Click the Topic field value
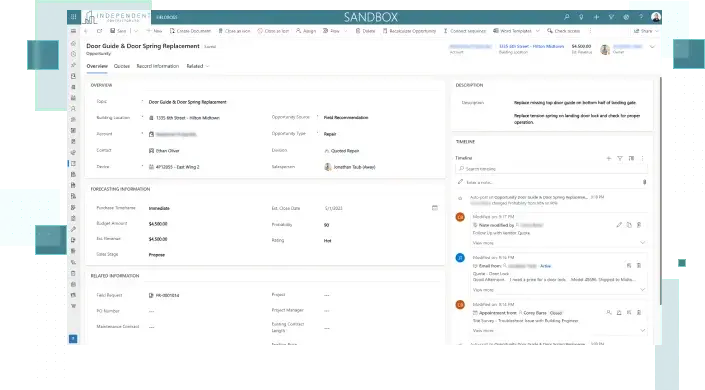The image size is (705, 390). coord(187,102)
